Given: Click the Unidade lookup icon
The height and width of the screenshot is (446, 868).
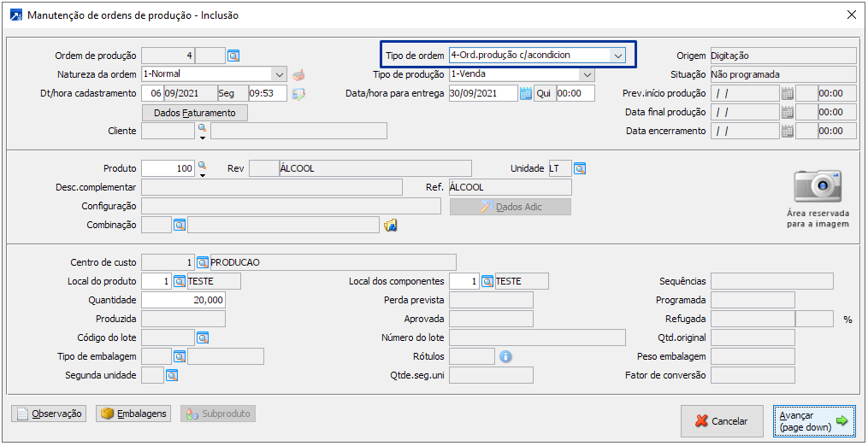Looking at the screenshot, I should click(x=580, y=168).
